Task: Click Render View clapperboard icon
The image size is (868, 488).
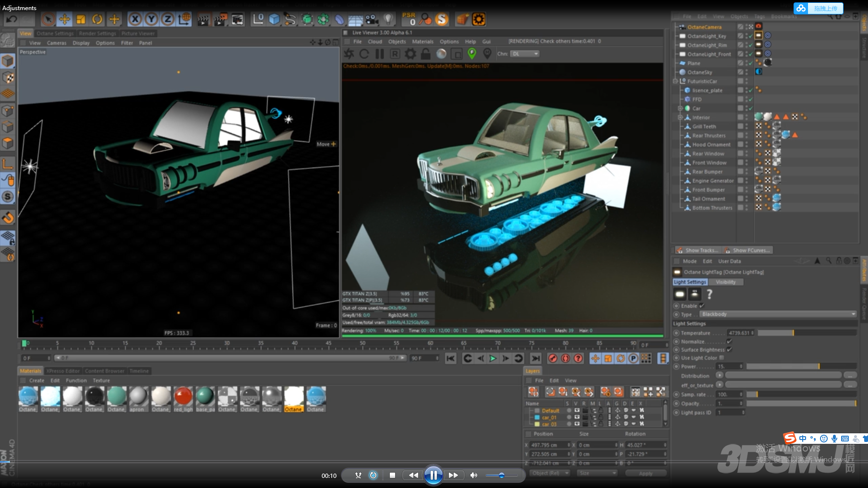Action: pyautogui.click(x=204, y=19)
